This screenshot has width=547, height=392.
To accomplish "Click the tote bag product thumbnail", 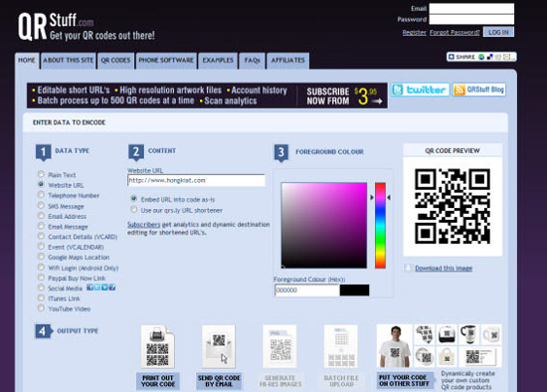I will point(447,357).
